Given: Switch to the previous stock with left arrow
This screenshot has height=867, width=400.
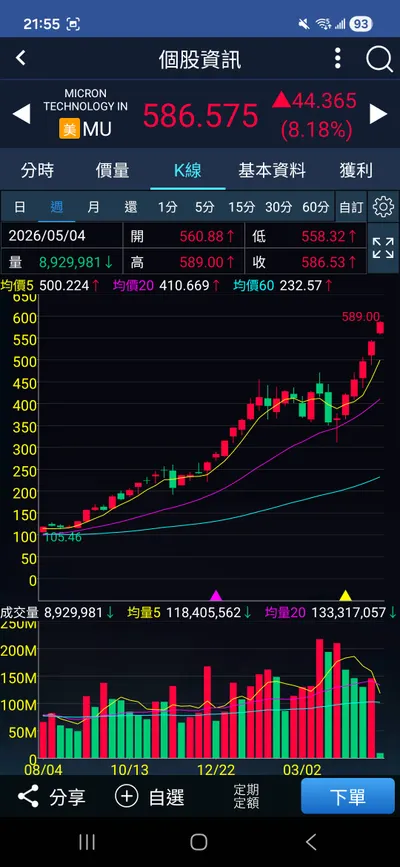Looking at the screenshot, I should [22, 114].
